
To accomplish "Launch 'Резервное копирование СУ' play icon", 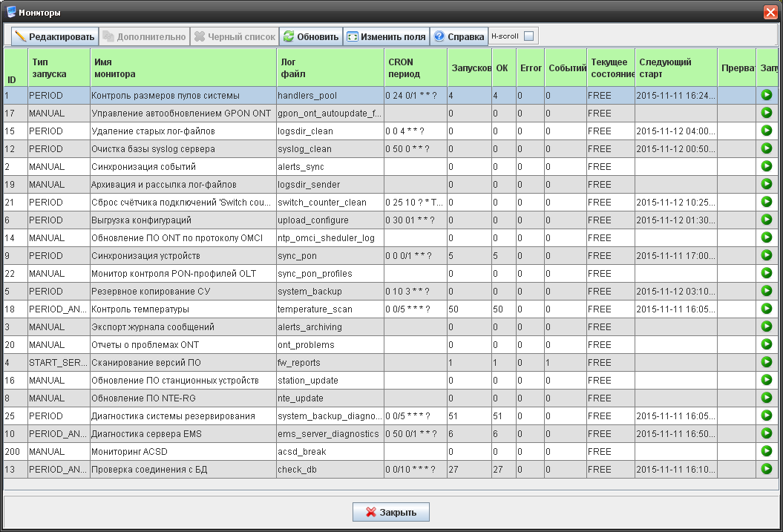I will (767, 291).
